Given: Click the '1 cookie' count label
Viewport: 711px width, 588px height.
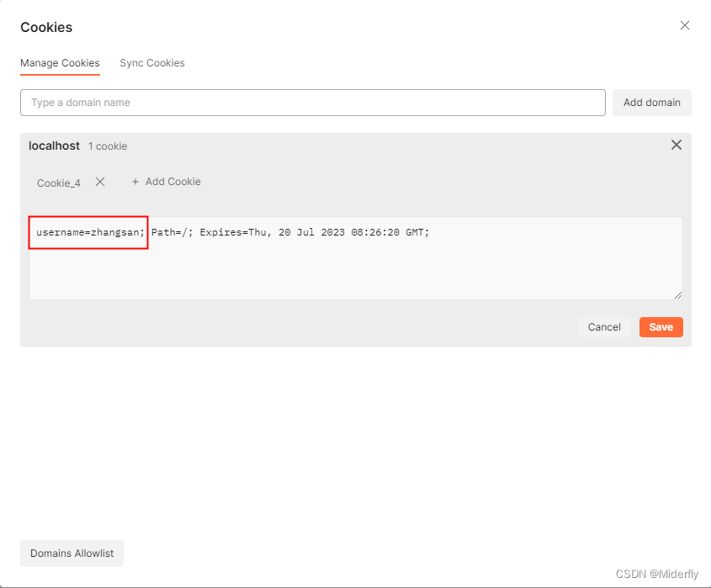Looking at the screenshot, I should [108, 146].
